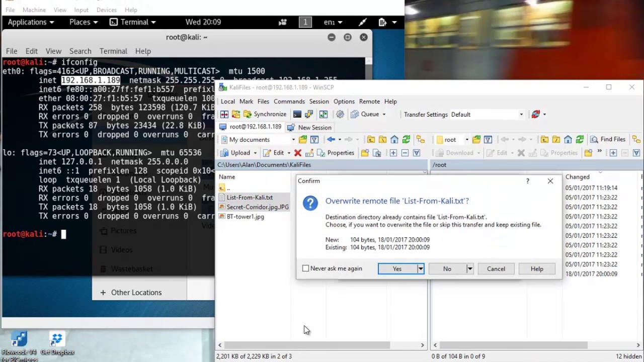Click the rename icon in local toolbar
Screen dimensions: 644x362
pyautogui.click(x=309, y=153)
